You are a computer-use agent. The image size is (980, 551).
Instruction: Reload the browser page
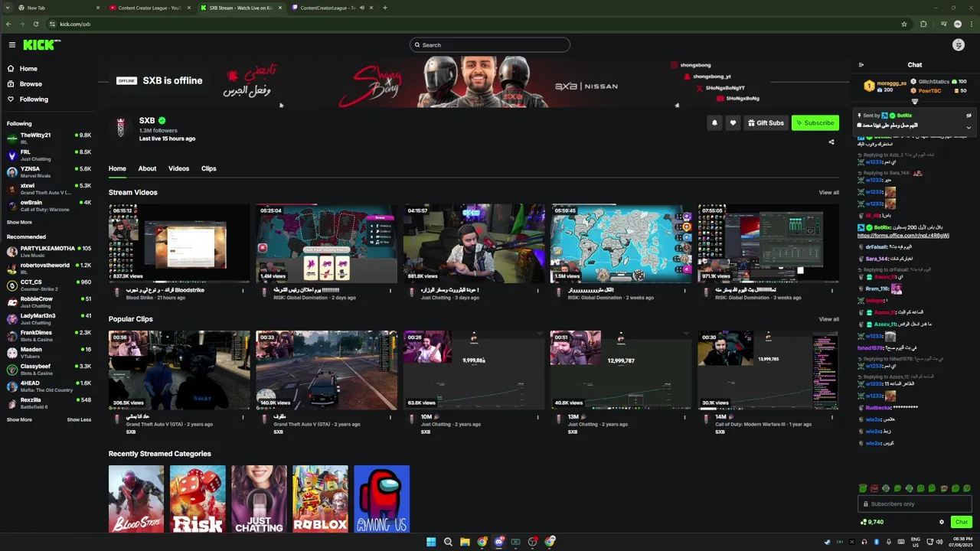pyautogui.click(x=36, y=24)
